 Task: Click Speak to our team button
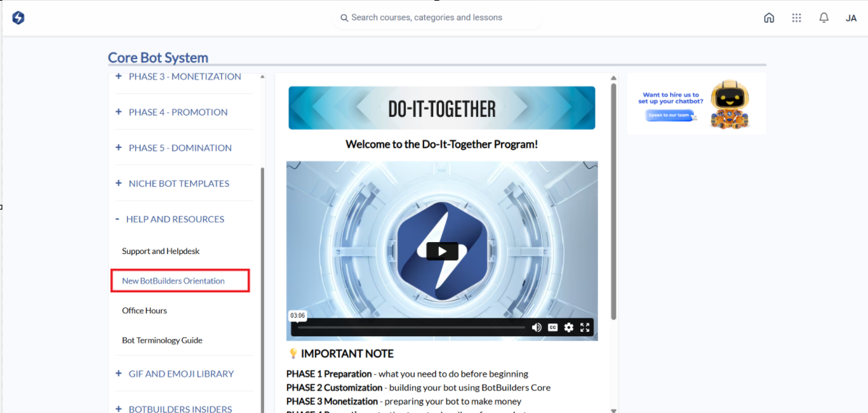(x=669, y=116)
